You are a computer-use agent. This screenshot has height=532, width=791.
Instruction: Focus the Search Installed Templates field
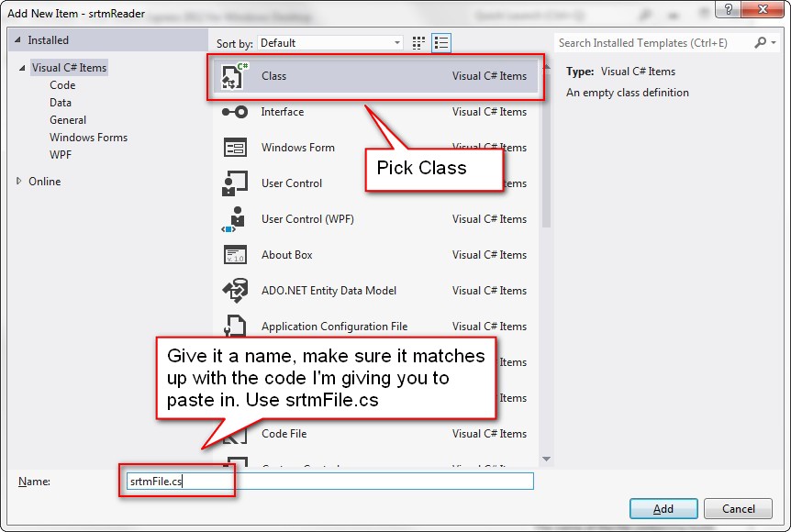coord(653,43)
